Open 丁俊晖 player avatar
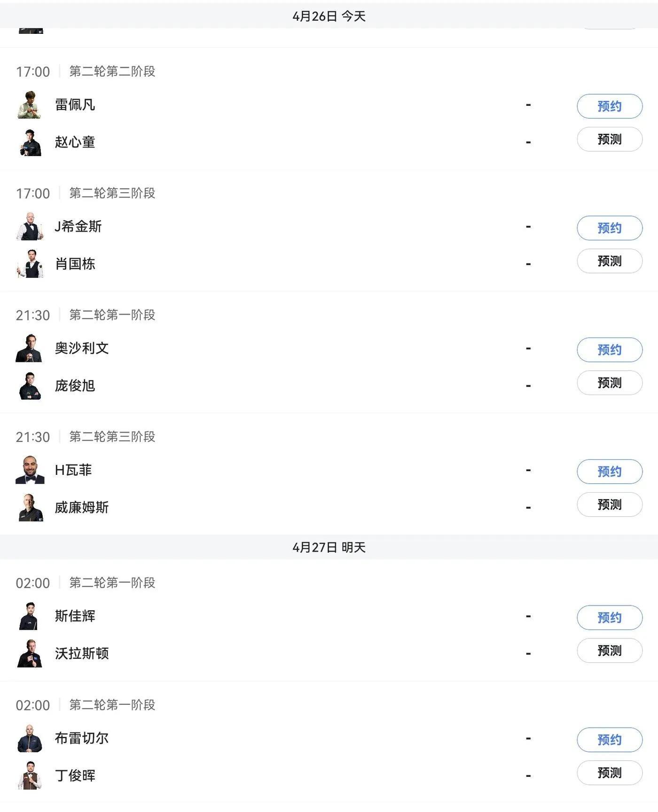 click(30, 775)
